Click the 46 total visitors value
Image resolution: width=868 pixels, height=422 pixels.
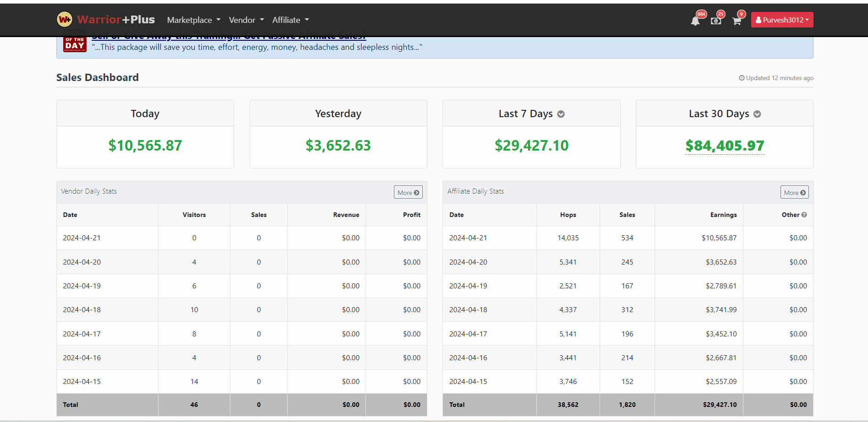[194, 405]
